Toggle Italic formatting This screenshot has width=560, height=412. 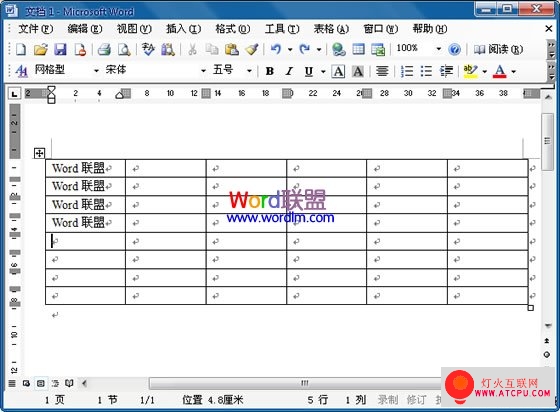[x=289, y=71]
